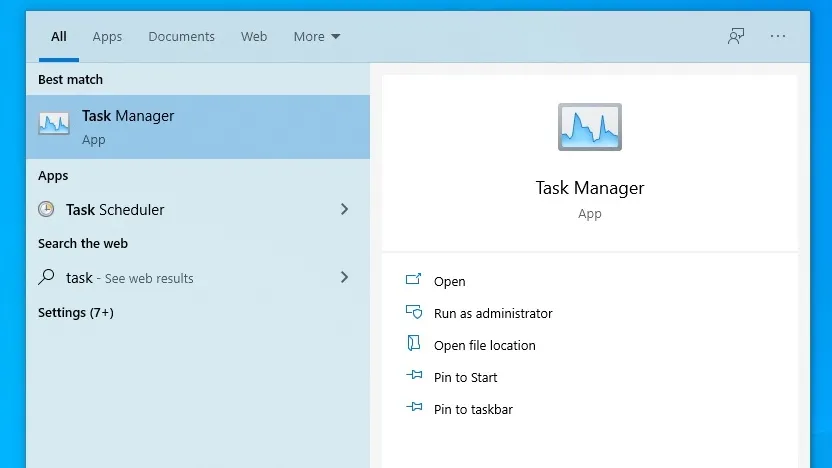Switch to the Apps search tab
Viewport: 832px width, 468px height.
pyautogui.click(x=107, y=37)
